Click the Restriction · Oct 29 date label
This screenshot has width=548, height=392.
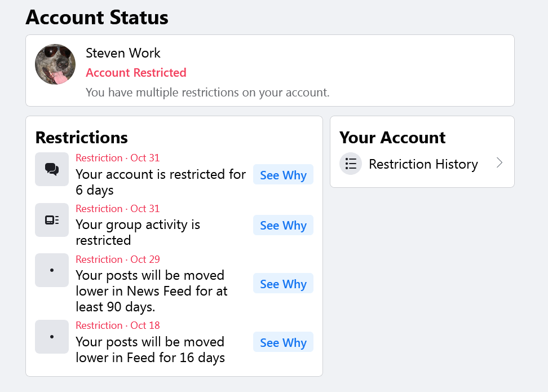point(118,259)
